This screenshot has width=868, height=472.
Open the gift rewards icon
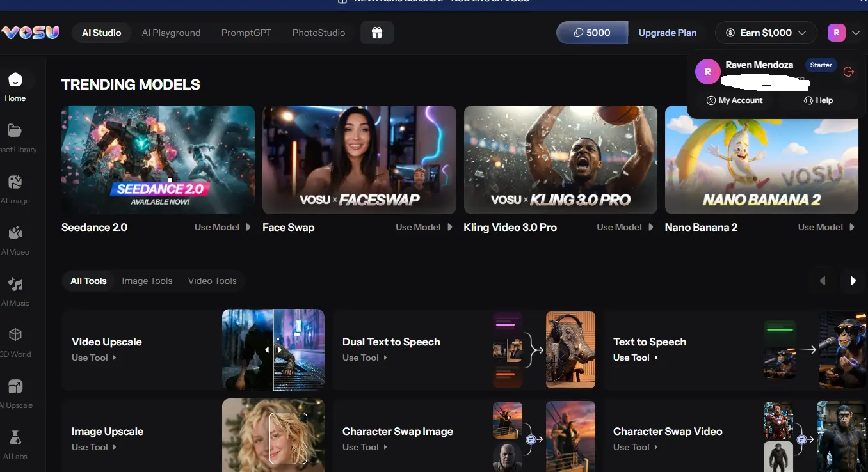(377, 33)
